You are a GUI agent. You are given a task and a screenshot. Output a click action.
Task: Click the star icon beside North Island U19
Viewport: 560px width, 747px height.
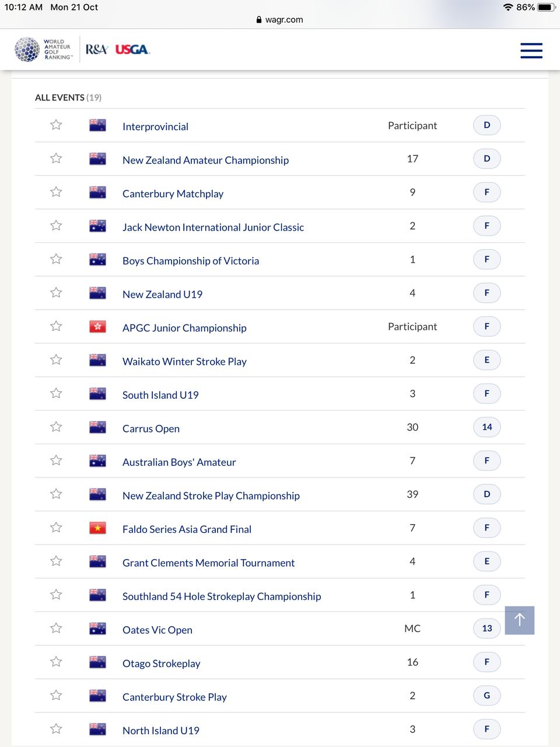[x=56, y=729]
